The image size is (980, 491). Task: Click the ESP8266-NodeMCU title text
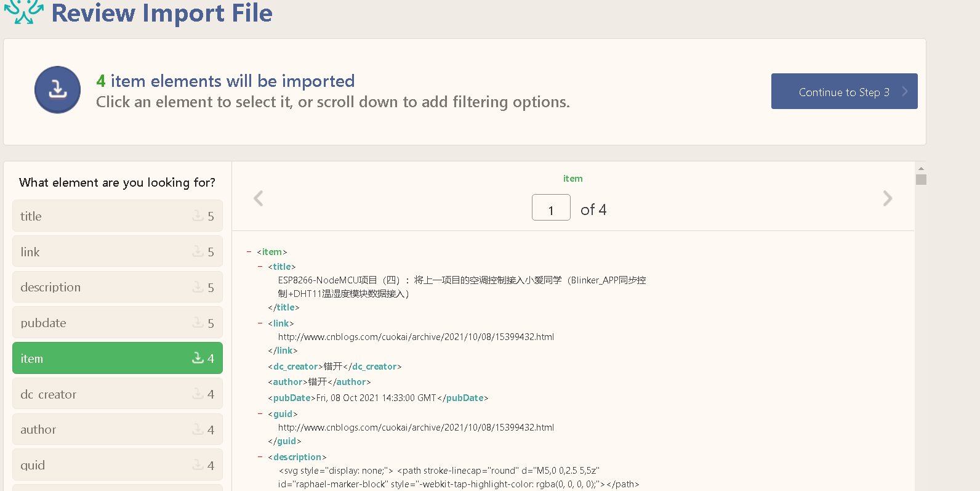[x=462, y=287]
